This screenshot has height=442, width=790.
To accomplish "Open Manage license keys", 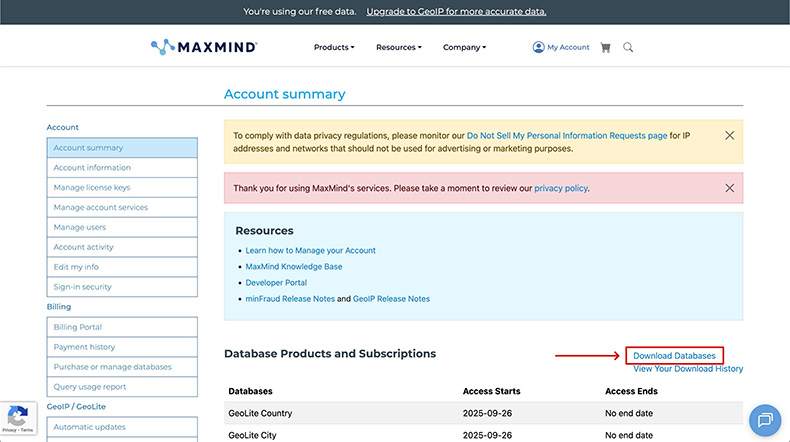I will click(x=122, y=187).
